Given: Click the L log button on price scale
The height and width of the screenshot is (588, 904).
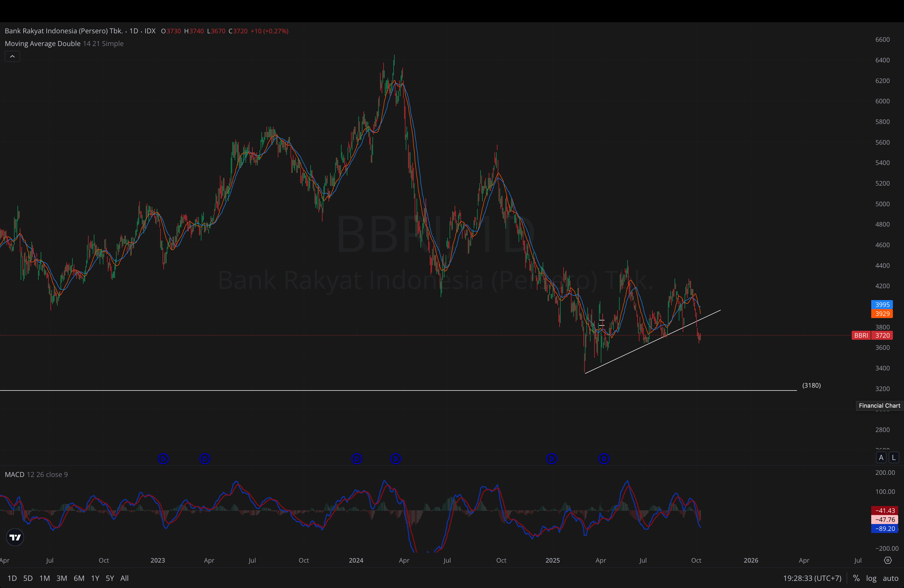Looking at the screenshot, I should point(894,458).
